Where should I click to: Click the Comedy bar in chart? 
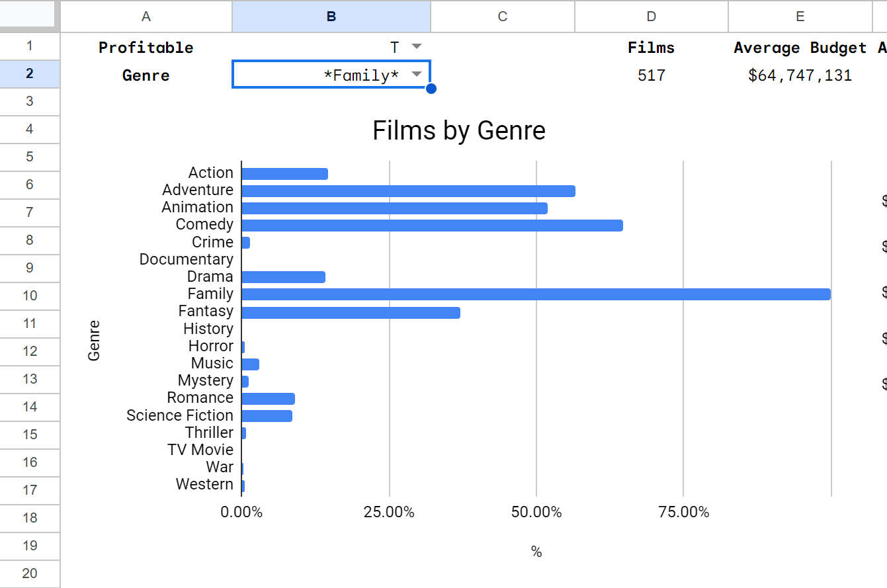(x=432, y=226)
